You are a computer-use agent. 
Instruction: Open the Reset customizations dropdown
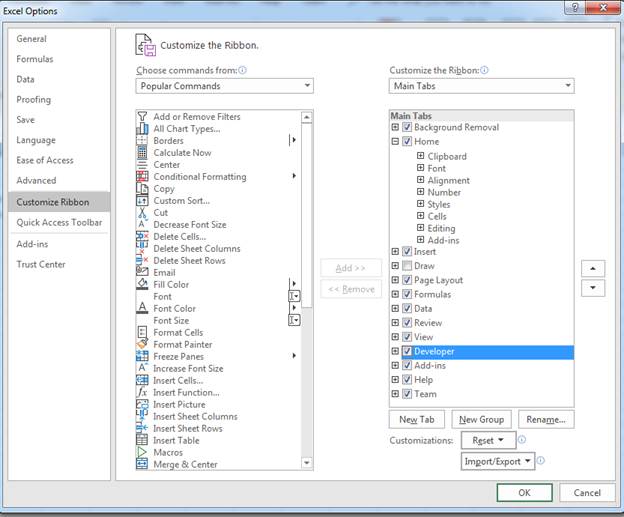[488, 440]
